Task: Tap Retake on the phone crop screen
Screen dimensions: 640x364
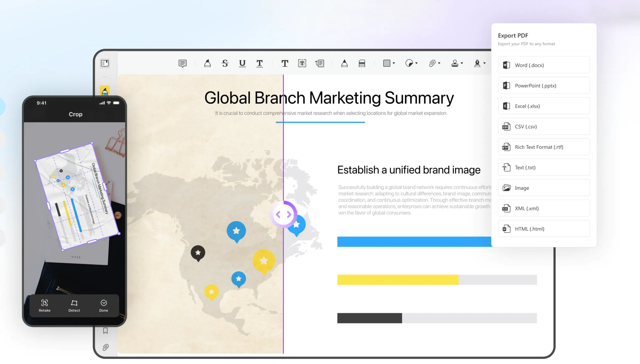Action: point(44,305)
